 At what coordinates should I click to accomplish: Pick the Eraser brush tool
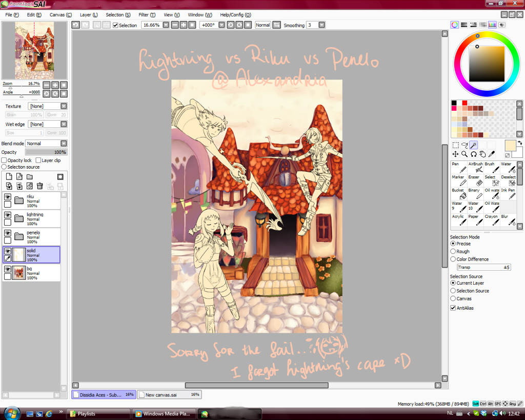[x=476, y=181]
